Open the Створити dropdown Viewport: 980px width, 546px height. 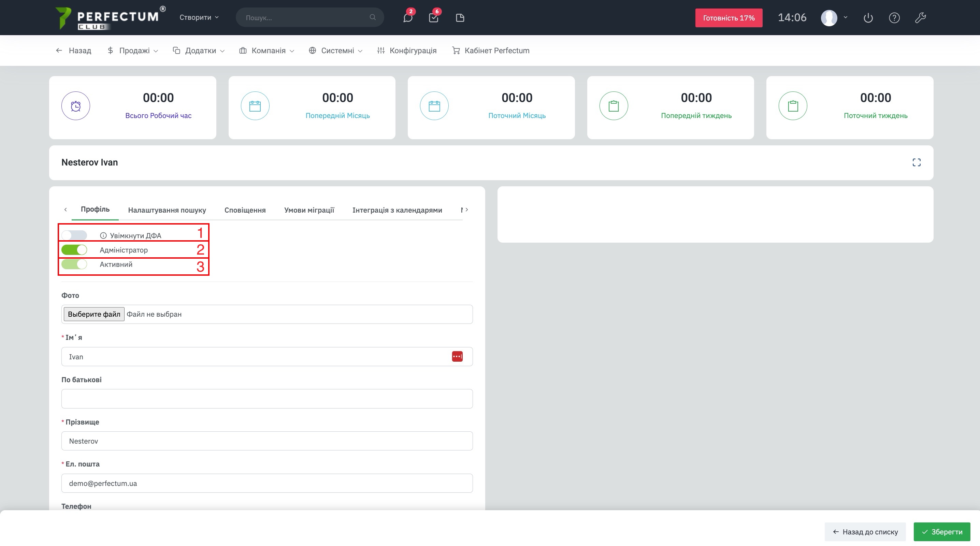click(x=199, y=17)
